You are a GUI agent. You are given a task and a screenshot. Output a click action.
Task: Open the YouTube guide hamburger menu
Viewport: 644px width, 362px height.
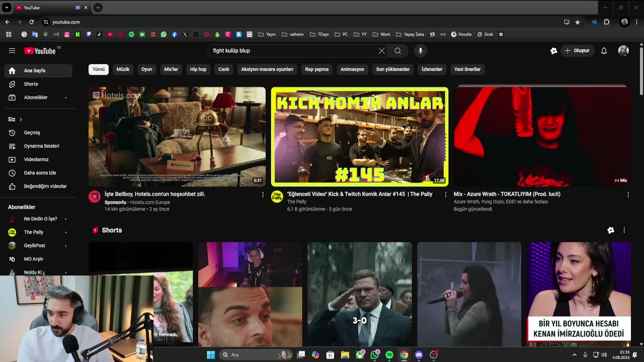coord(12,51)
